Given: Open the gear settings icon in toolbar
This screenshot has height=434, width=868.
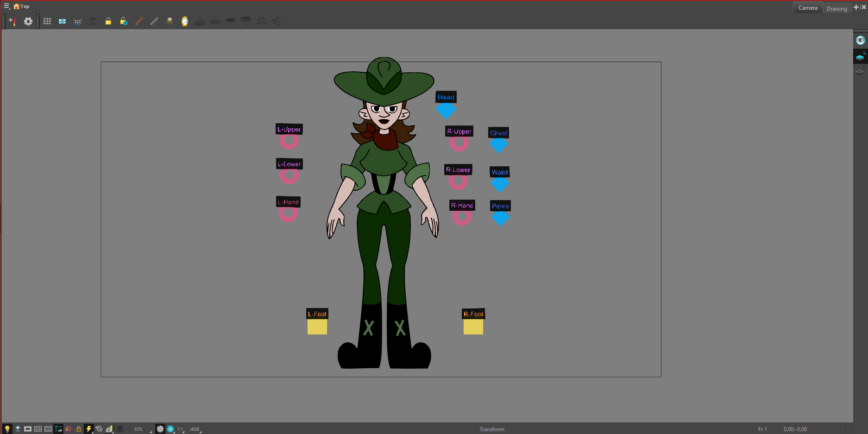Looking at the screenshot, I should tap(28, 21).
